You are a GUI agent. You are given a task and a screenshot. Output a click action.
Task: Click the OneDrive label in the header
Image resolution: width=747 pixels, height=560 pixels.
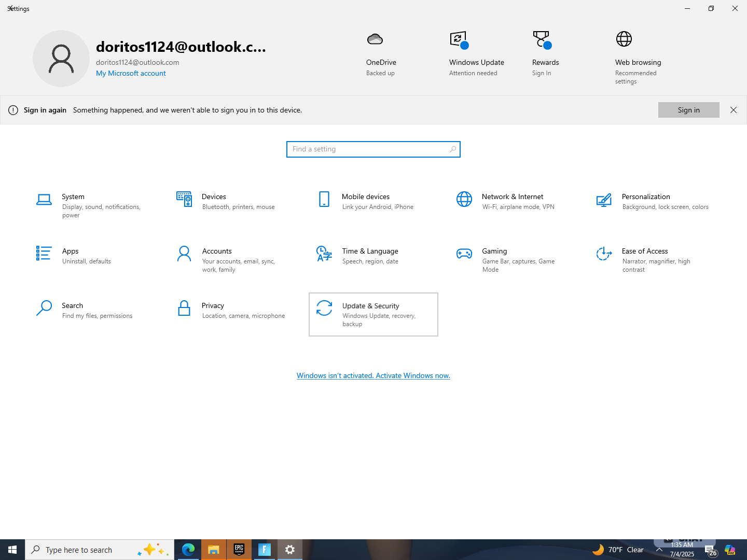coord(381,62)
